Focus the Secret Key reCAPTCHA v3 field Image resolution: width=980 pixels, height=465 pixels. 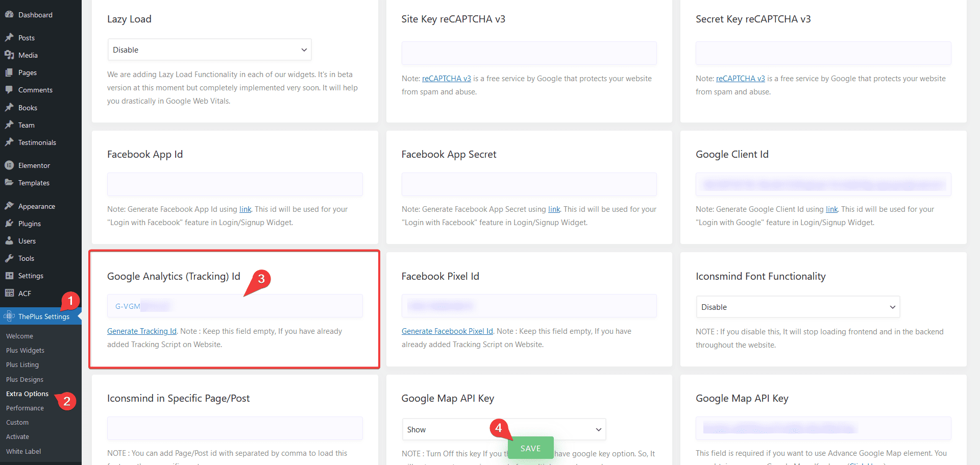823,53
